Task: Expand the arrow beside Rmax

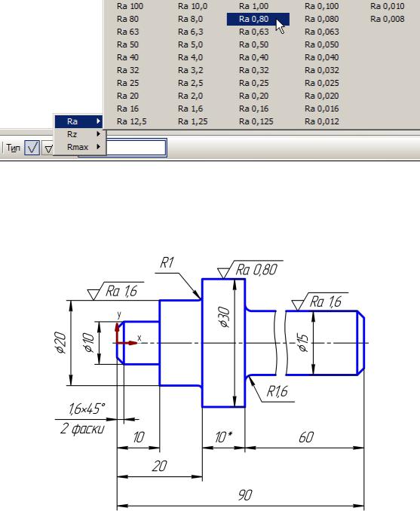Action: pos(98,147)
